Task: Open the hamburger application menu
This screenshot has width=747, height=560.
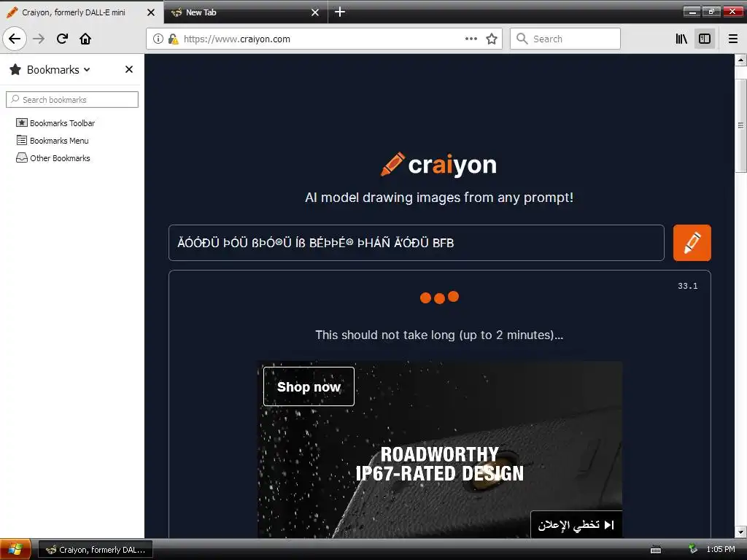Action: [x=733, y=39]
